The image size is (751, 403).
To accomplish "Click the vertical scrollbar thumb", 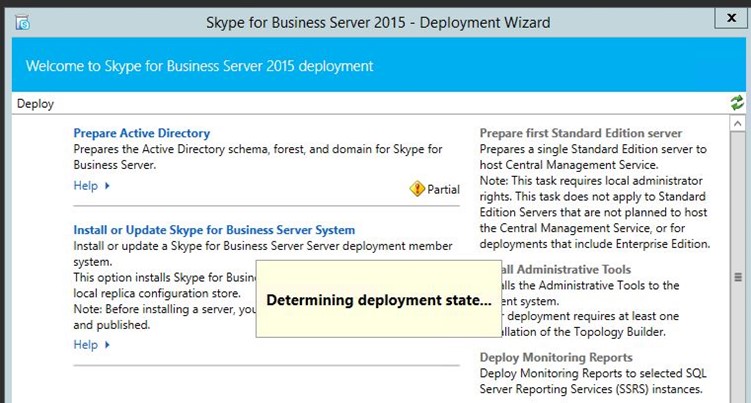I will (738, 277).
